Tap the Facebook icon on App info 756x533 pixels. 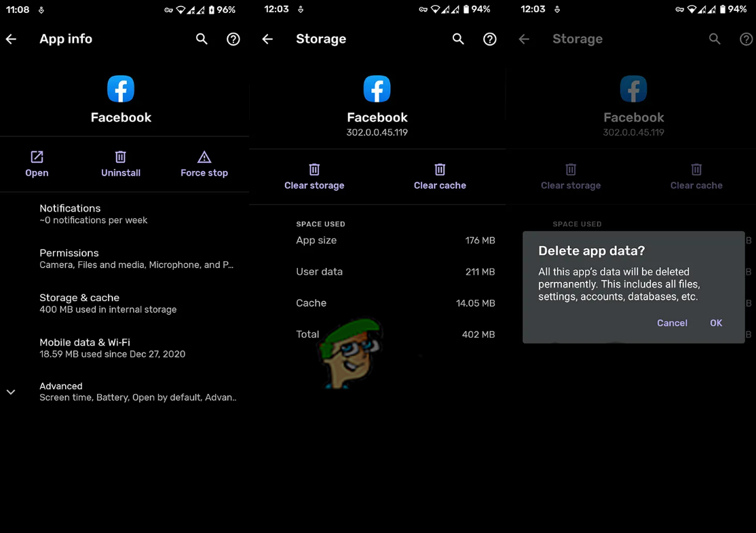point(121,89)
